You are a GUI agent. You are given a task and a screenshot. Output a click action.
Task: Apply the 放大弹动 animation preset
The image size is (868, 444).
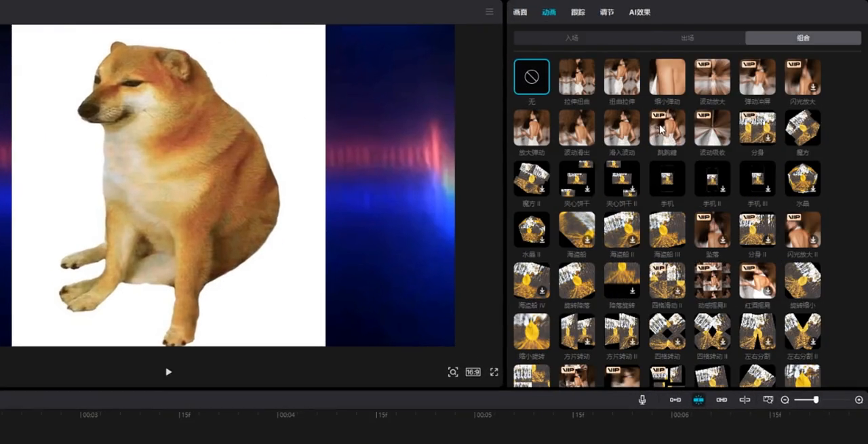click(532, 127)
